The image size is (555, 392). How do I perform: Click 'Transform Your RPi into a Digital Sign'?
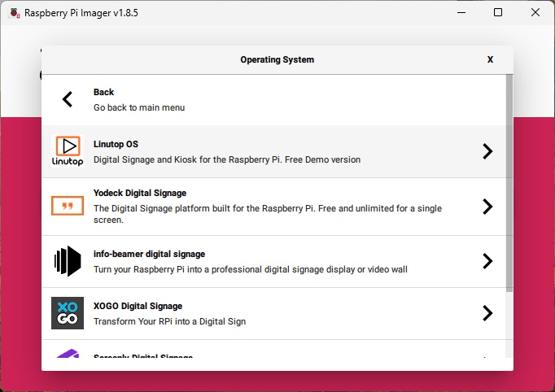(169, 321)
